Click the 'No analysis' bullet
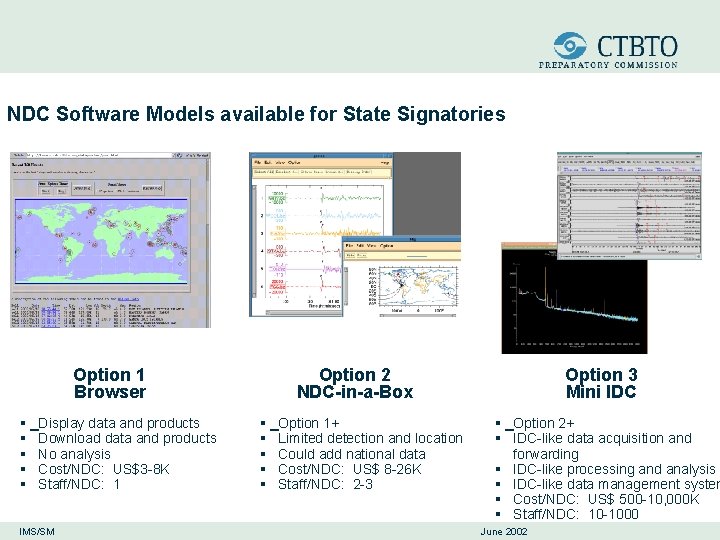This screenshot has width=720, height=540. 74,454
